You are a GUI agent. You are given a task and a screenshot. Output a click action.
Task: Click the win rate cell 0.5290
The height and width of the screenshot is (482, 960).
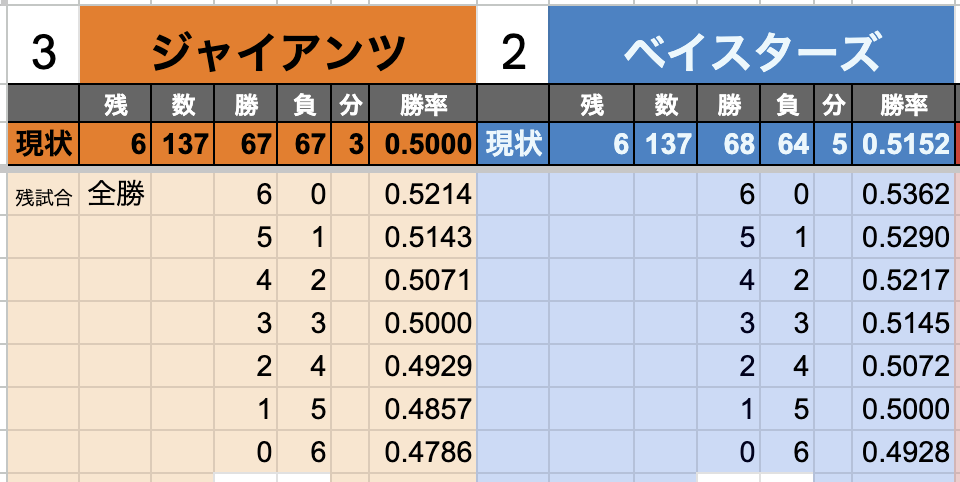(903, 238)
